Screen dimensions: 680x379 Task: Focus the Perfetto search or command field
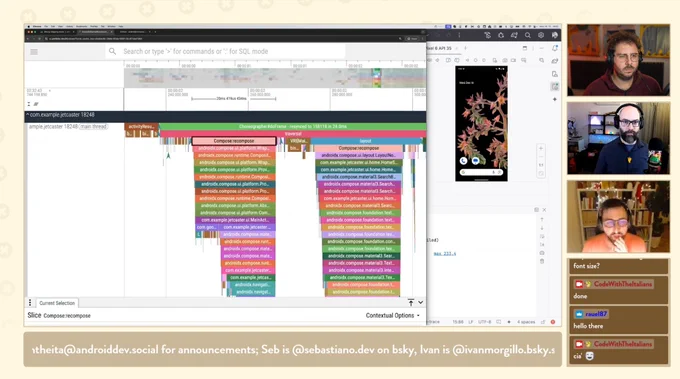tap(226, 51)
